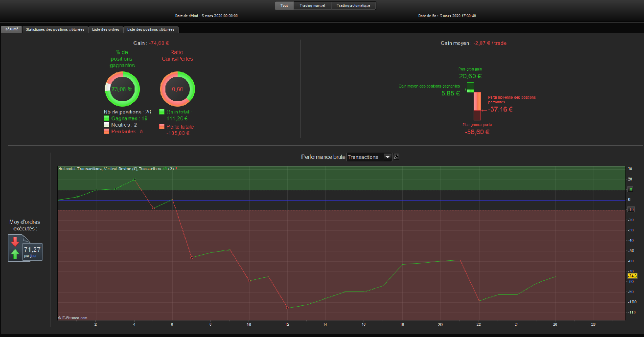Switch filter to Trading automatique
This screenshot has width=644, height=338.
tap(353, 6)
